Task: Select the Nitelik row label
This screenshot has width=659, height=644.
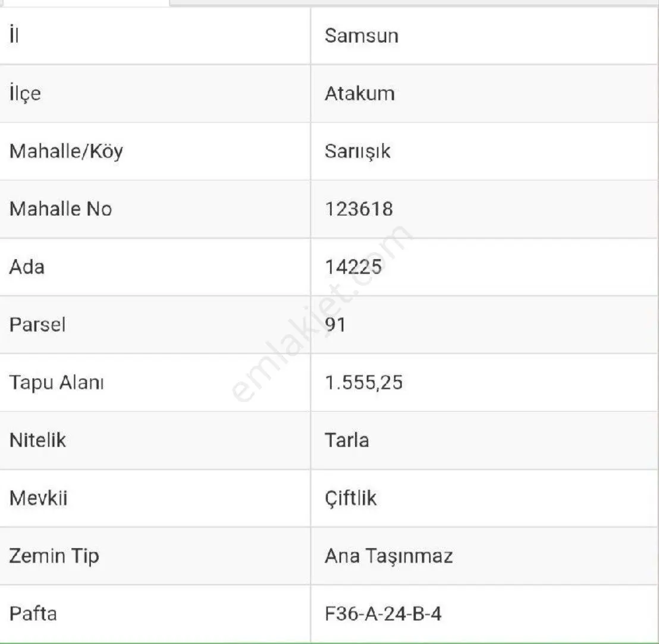Action: point(37,440)
